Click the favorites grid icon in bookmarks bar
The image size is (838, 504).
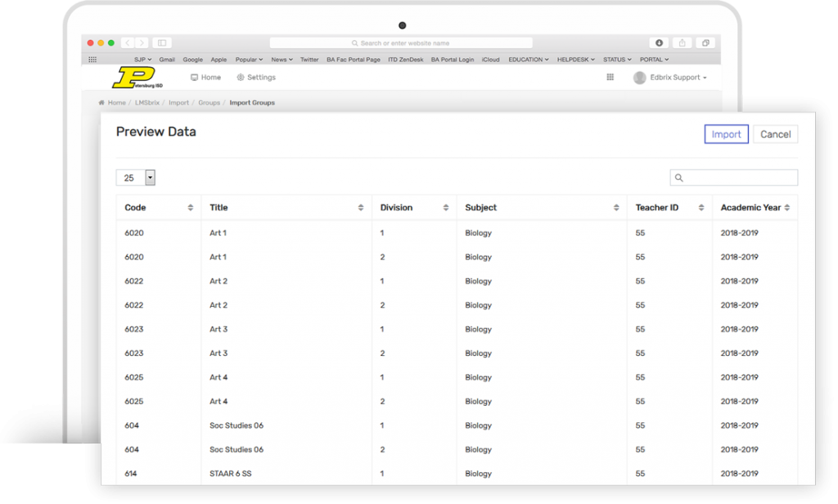click(x=92, y=60)
